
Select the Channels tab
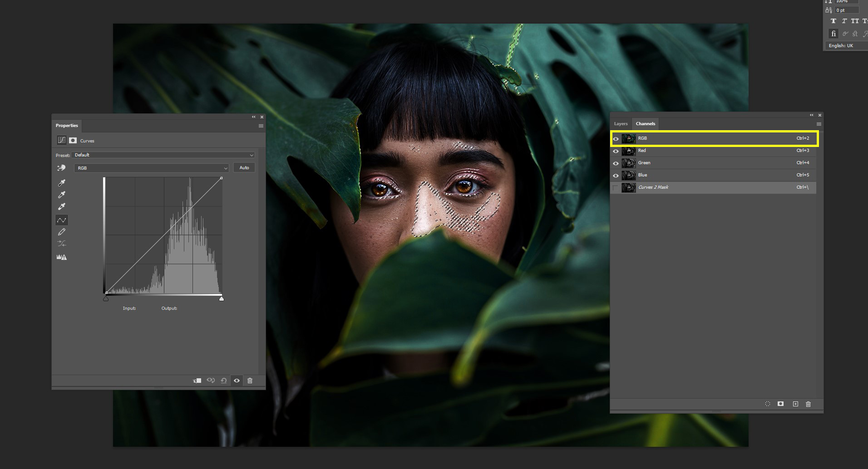coord(646,124)
